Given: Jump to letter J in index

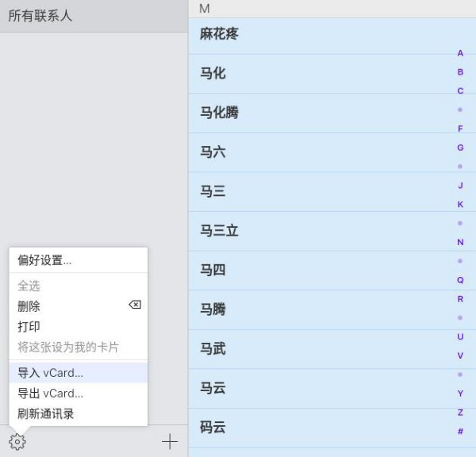Looking at the screenshot, I should pos(460,186).
